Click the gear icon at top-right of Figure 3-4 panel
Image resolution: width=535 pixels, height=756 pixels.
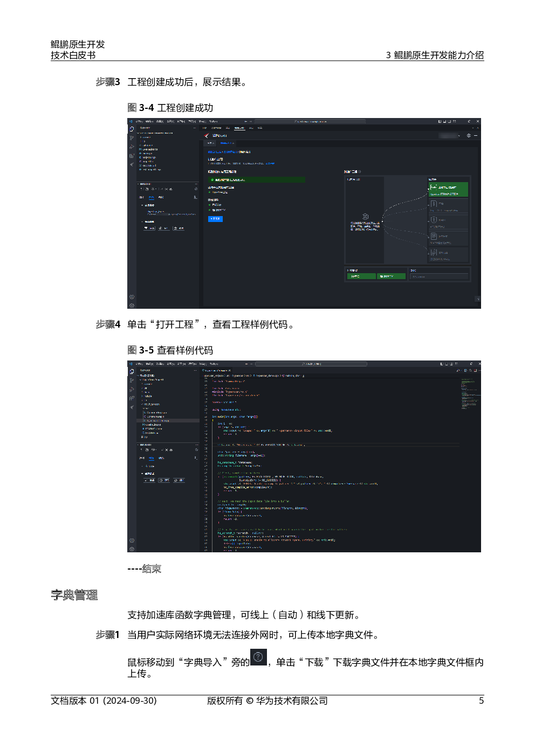point(469,135)
